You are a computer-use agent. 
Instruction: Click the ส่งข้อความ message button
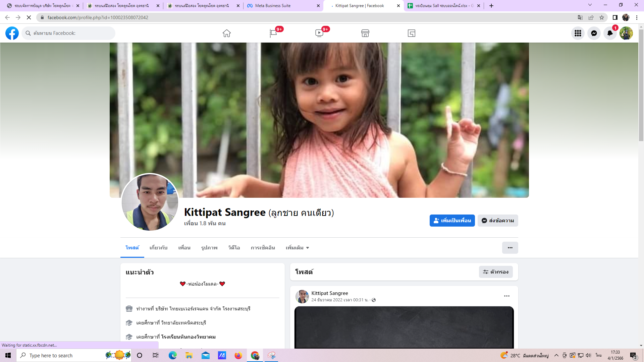point(498,221)
